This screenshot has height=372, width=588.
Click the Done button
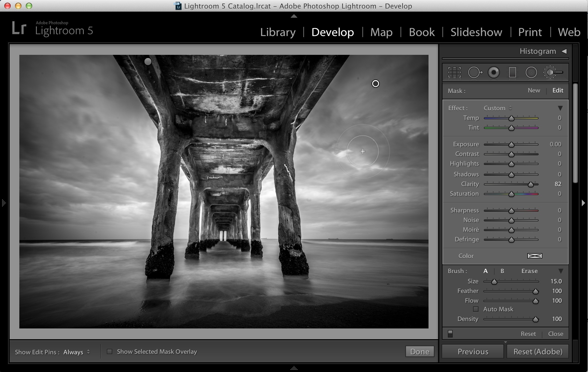coord(420,352)
